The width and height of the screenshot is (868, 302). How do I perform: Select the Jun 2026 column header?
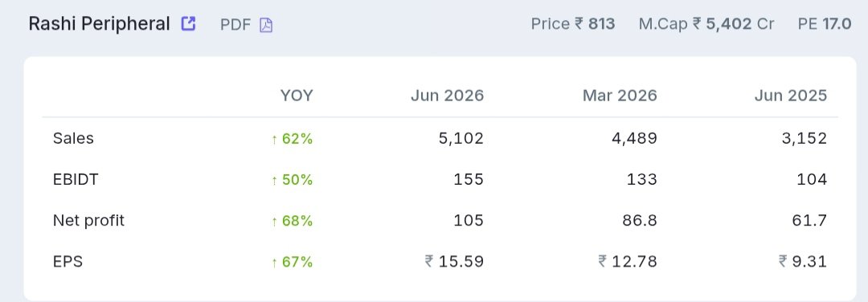pos(448,96)
